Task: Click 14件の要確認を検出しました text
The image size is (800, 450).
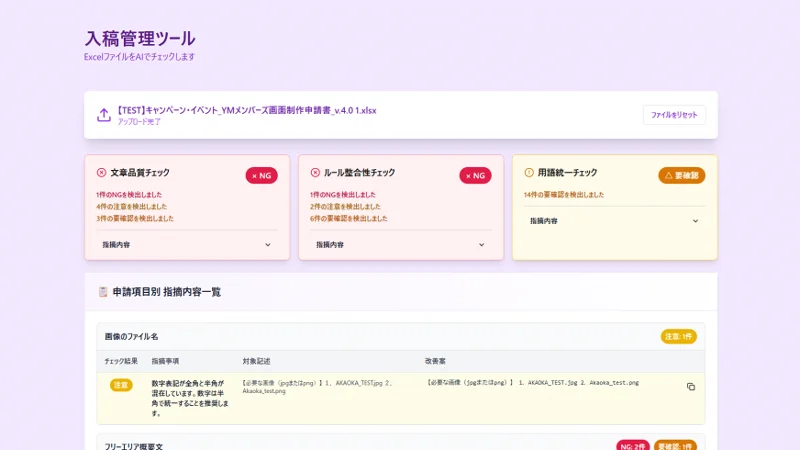Action: click(564, 194)
